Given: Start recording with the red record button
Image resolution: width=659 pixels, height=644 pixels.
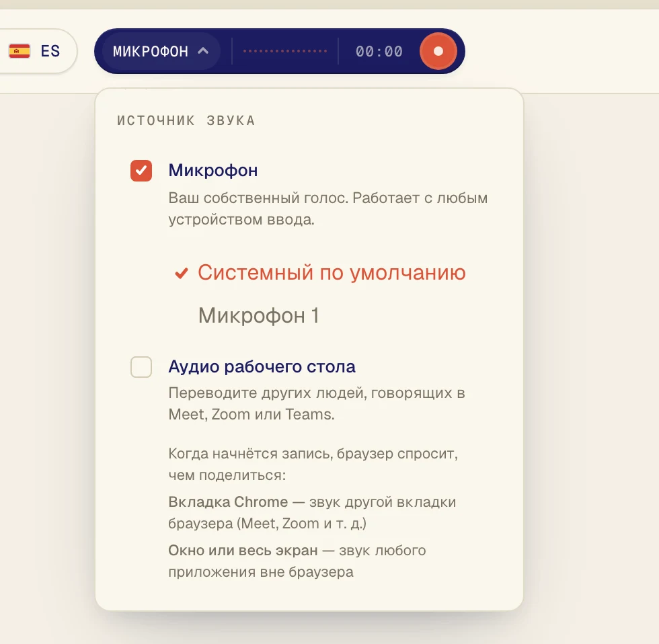Looking at the screenshot, I should tap(438, 51).
